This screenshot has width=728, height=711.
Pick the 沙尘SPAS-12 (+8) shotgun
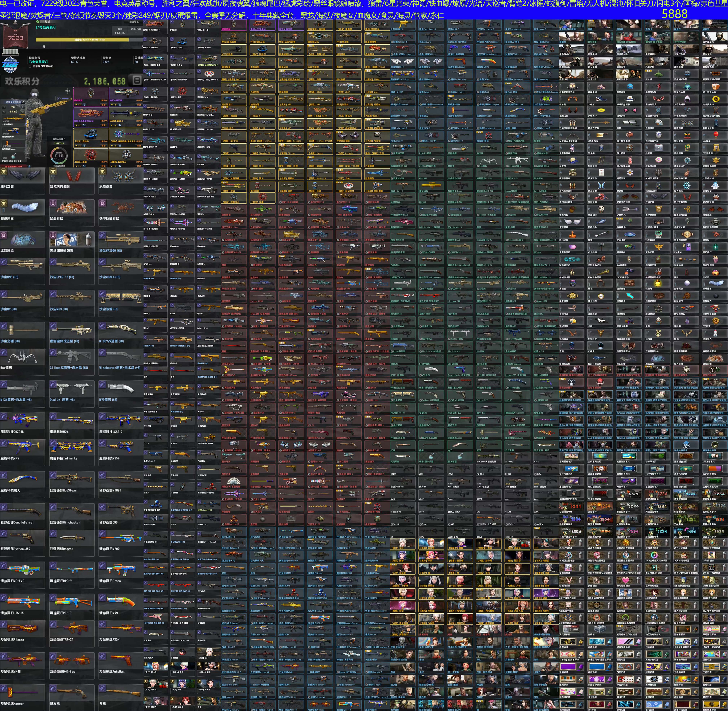(x=72, y=271)
